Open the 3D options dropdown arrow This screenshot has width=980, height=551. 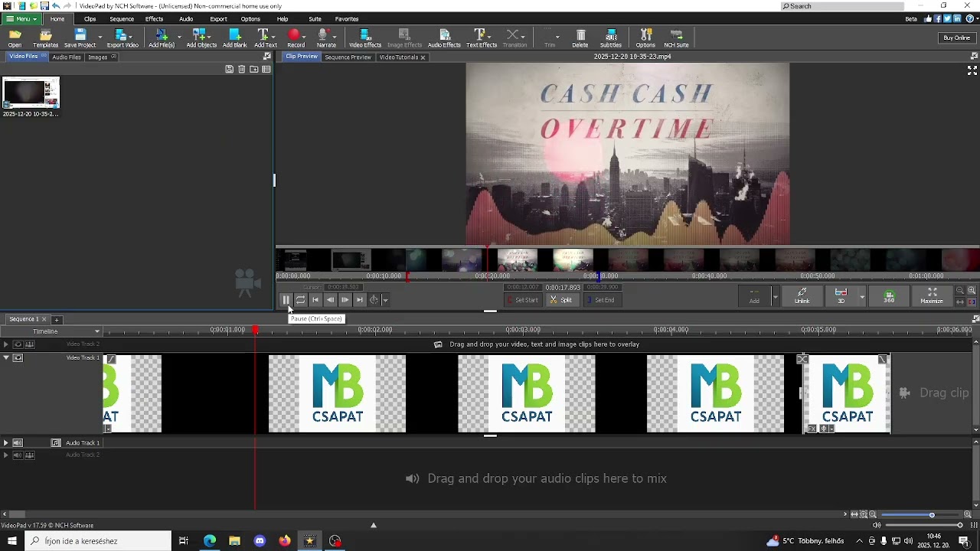(x=862, y=296)
